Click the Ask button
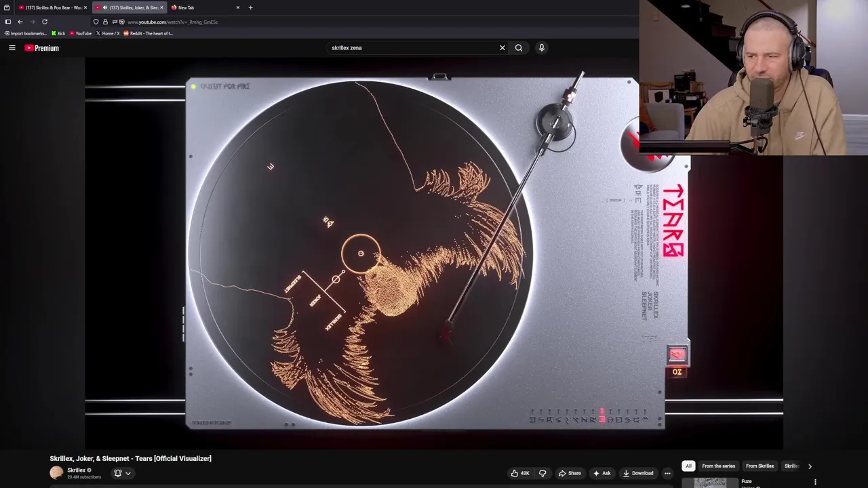868x488 pixels. 602,473
